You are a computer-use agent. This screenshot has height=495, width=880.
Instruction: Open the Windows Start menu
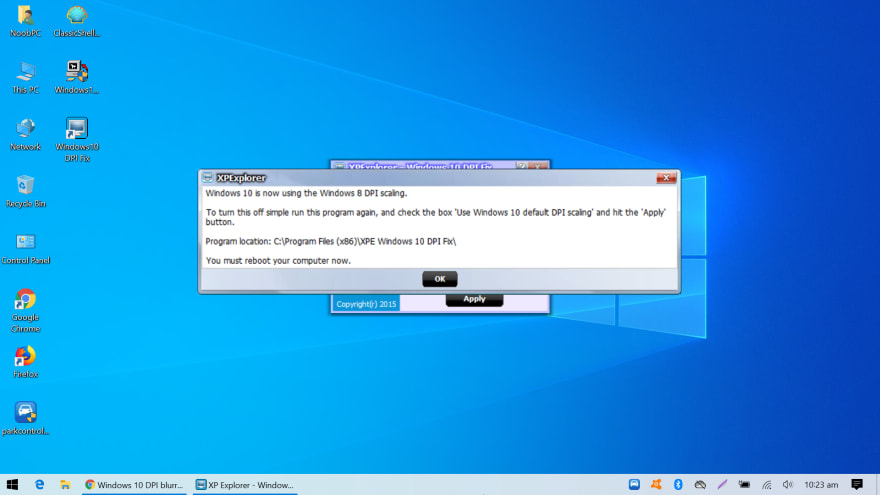12,484
